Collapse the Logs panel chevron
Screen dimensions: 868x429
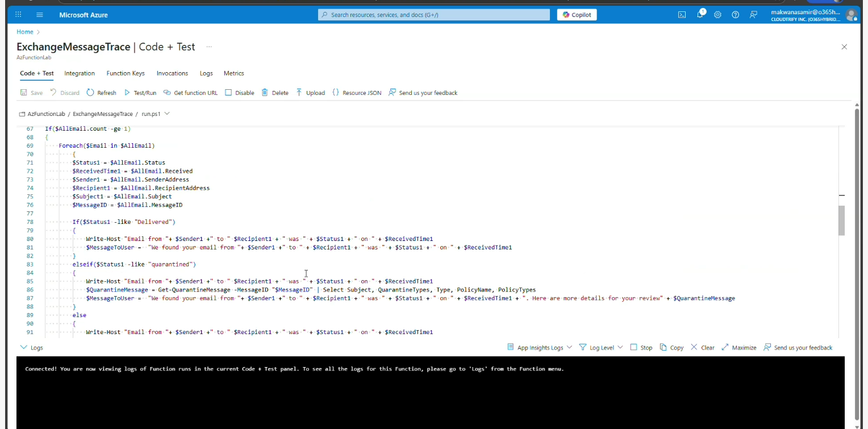click(23, 347)
